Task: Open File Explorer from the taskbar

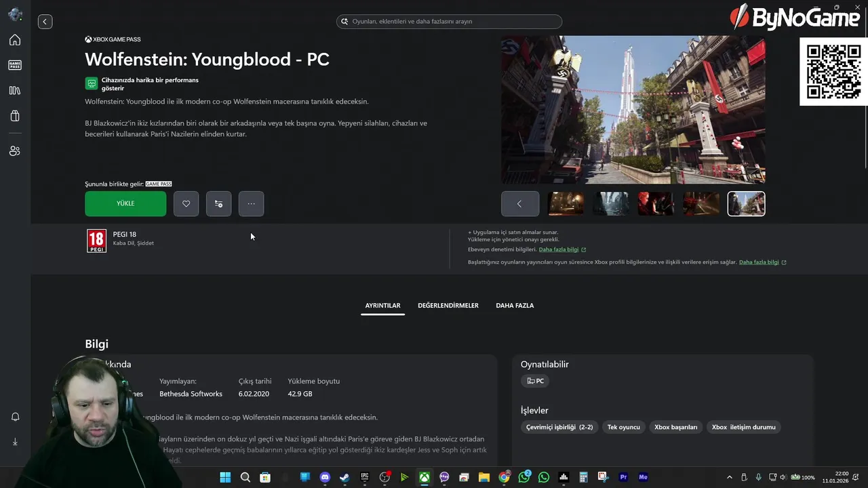Action: 484,477
